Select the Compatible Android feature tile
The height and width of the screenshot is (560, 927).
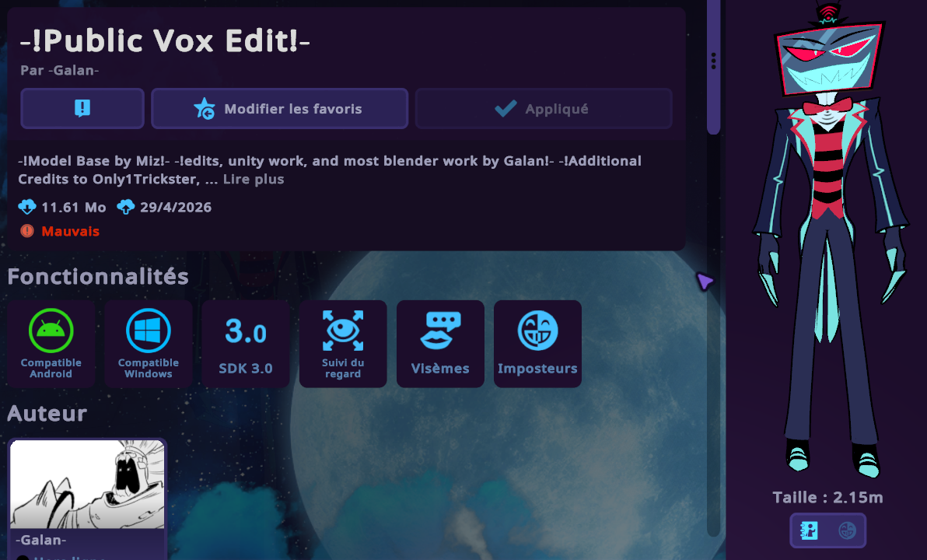click(x=51, y=344)
